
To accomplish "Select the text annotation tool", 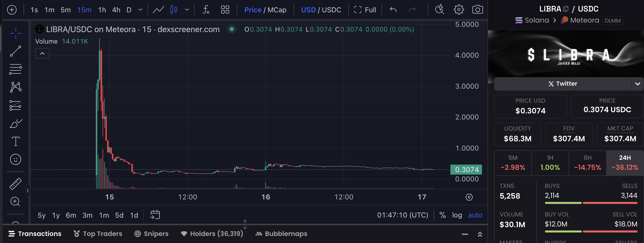I will [16, 141].
